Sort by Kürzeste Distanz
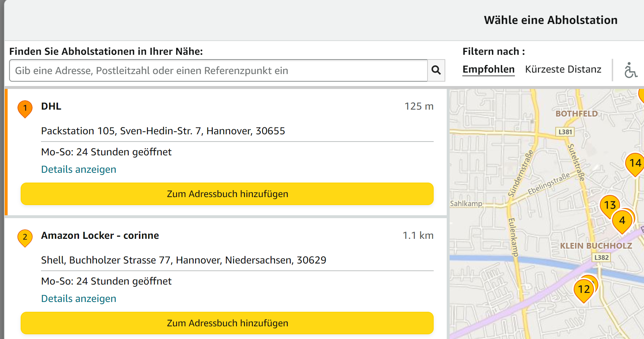 tap(563, 69)
